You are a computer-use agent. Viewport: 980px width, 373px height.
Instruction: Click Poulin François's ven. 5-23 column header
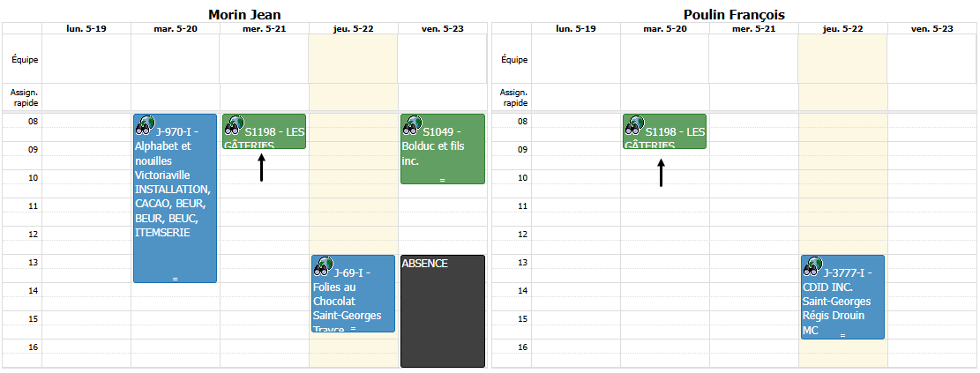coord(931,29)
